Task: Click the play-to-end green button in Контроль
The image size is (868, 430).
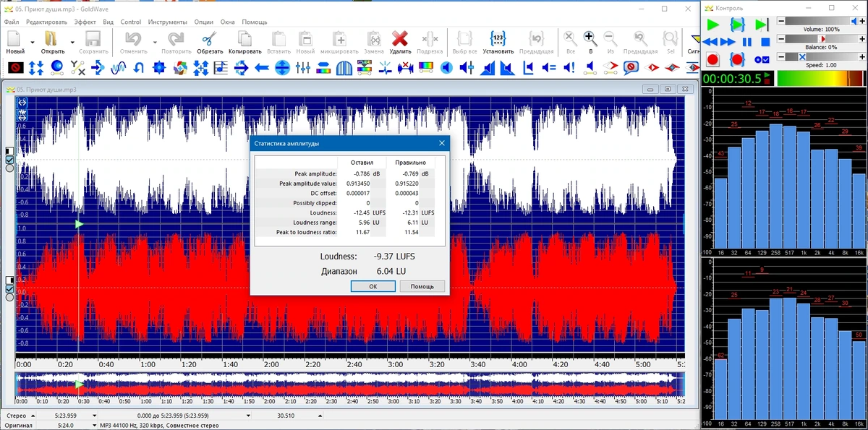Action: point(762,25)
